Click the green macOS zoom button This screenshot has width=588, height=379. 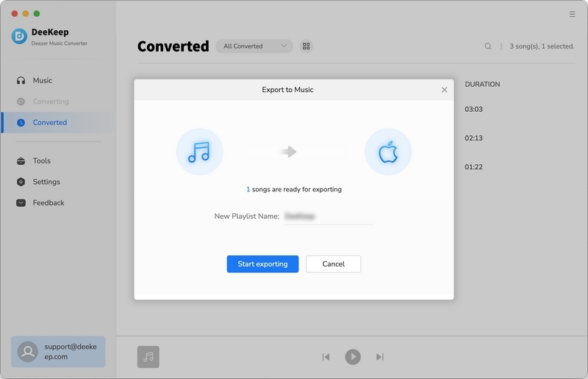click(37, 14)
